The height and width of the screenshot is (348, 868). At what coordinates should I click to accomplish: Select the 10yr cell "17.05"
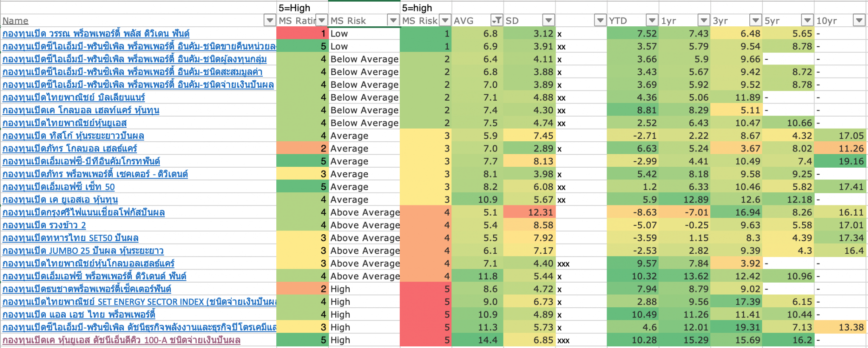(x=840, y=135)
